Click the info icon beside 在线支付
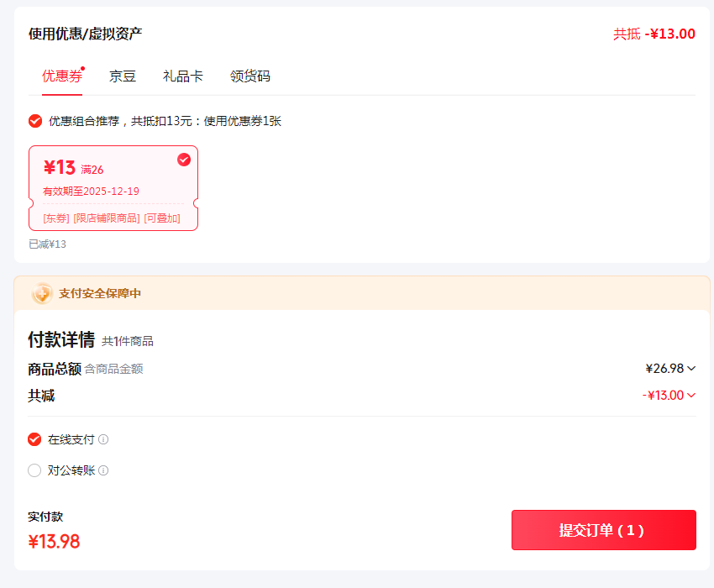Image resolution: width=714 pixels, height=588 pixels. click(x=103, y=439)
